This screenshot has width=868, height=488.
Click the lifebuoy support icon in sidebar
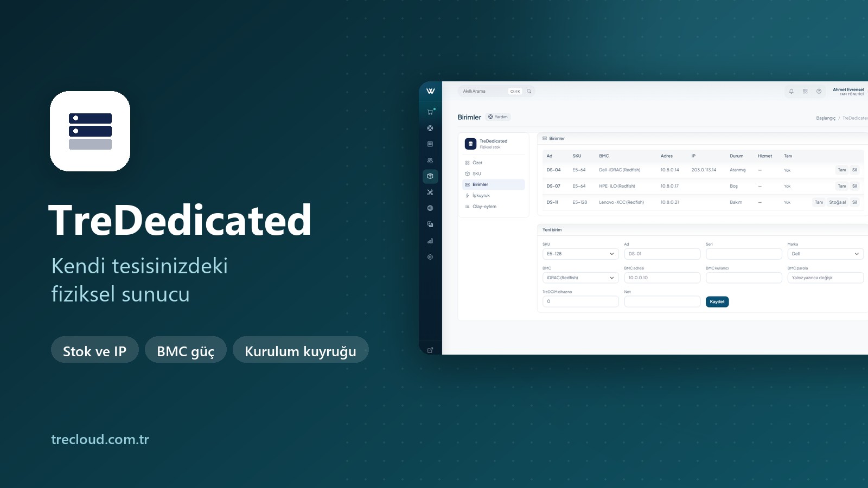click(x=430, y=129)
